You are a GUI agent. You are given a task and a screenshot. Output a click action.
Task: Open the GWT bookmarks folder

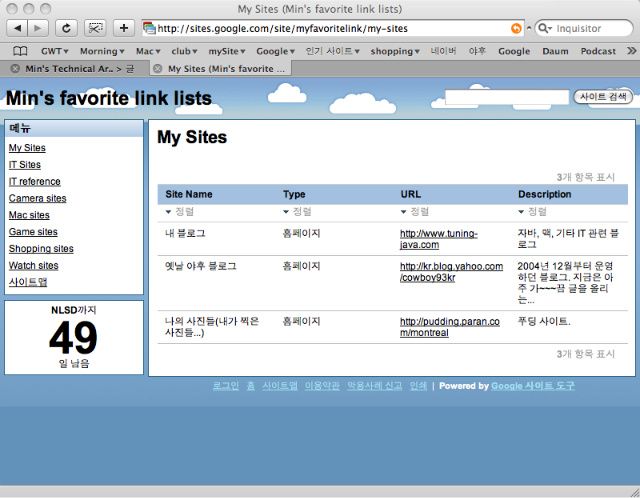click(x=54, y=51)
